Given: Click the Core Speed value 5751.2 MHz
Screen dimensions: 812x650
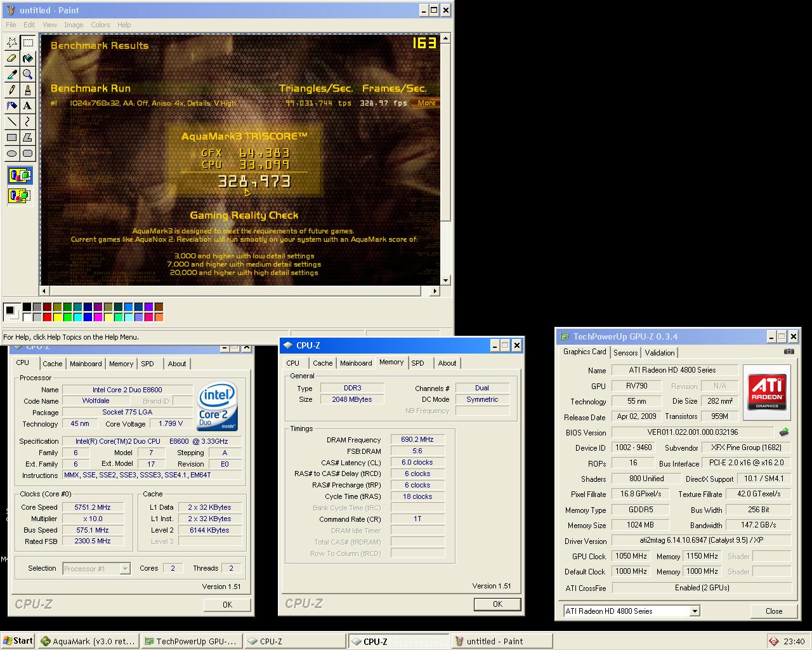Looking at the screenshot, I should pos(93,508).
